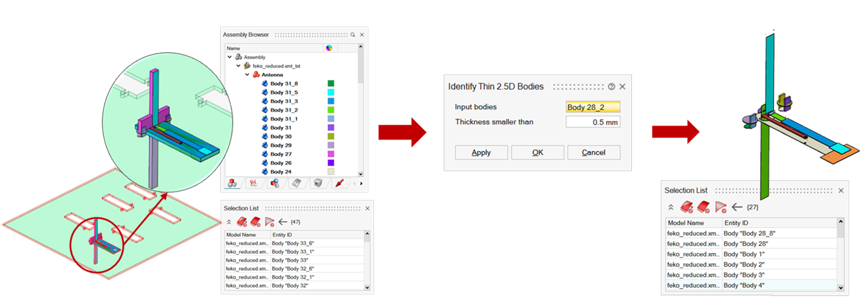868x304 pixels.
Task: Click the cyan color swatch for Body 31_5
Action: [x=331, y=93]
